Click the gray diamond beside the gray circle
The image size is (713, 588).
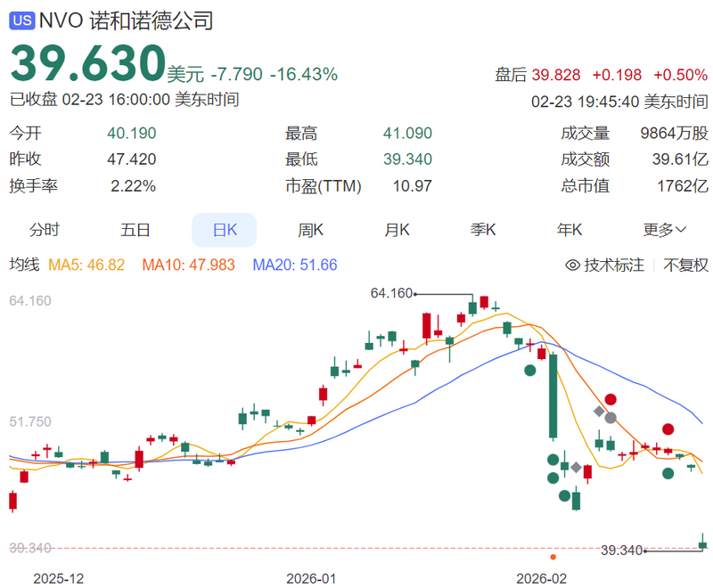coord(599,411)
